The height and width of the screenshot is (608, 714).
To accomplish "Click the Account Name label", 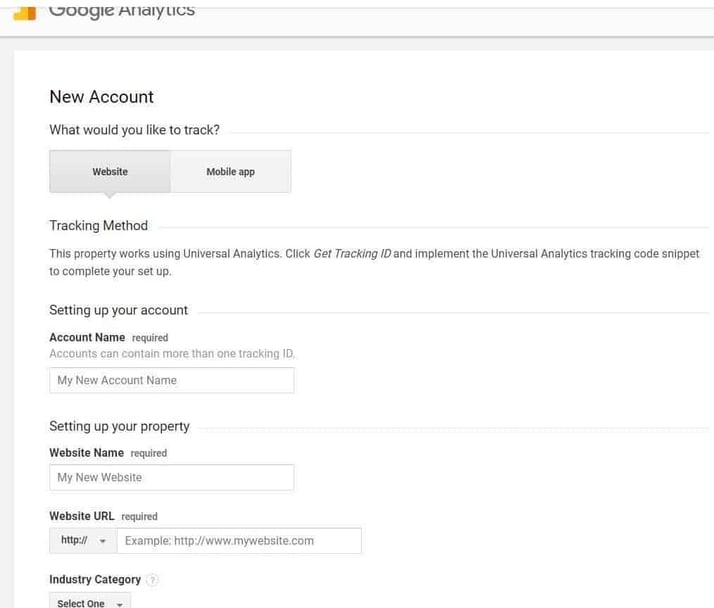I will pyautogui.click(x=87, y=337).
